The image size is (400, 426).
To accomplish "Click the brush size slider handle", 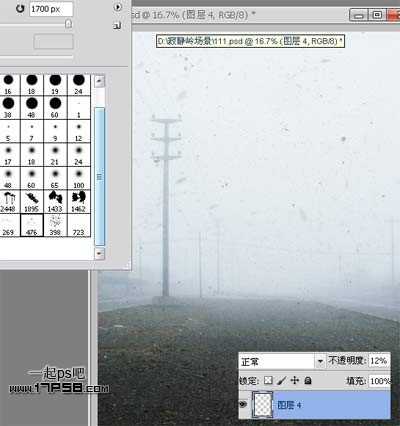I will [x=68, y=24].
